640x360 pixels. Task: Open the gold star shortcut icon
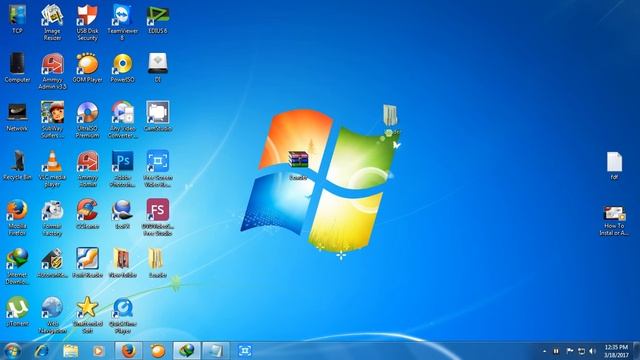tap(87, 315)
